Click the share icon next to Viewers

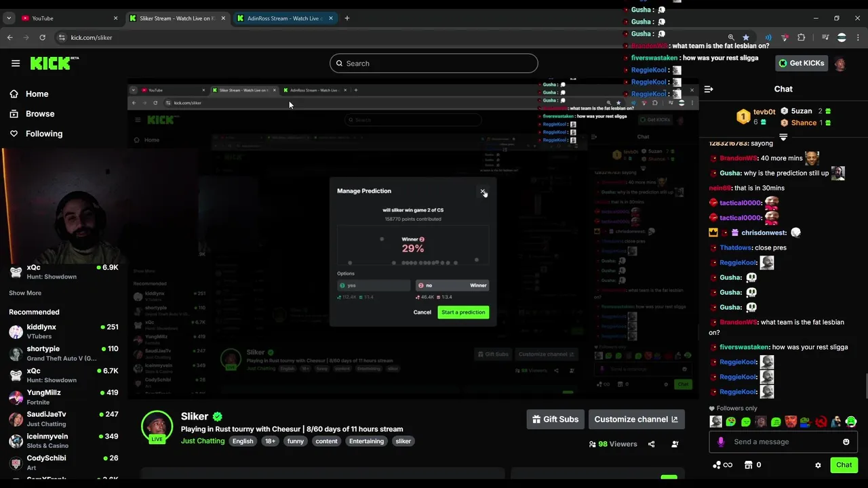(651, 445)
